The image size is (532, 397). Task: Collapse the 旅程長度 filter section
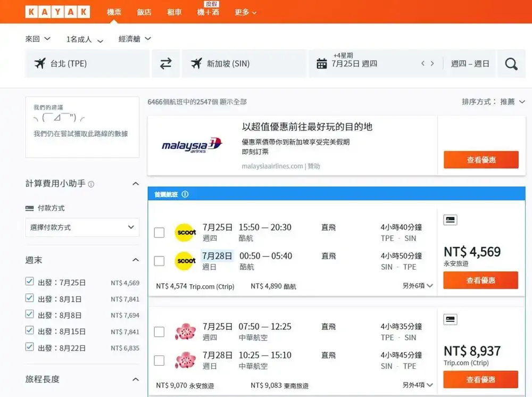point(135,379)
